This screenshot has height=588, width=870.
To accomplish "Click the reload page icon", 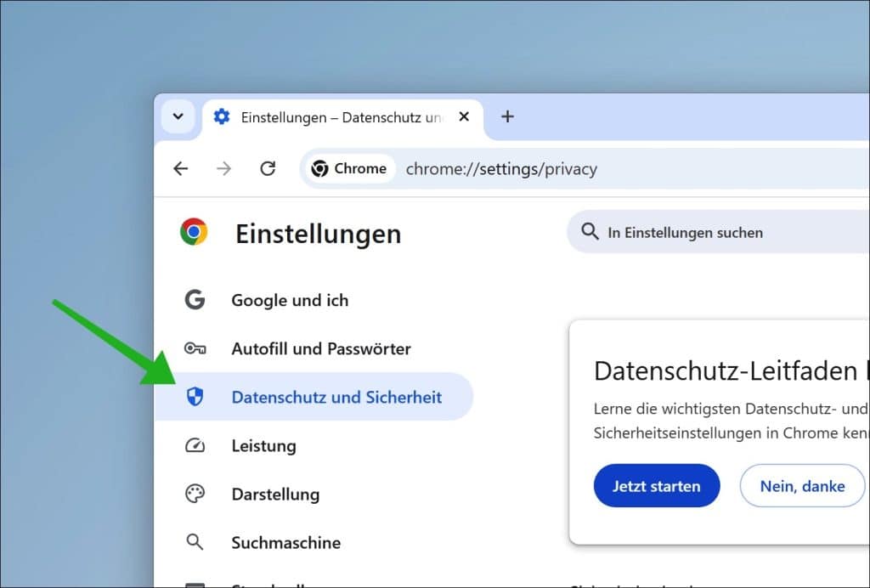I will click(268, 168).
